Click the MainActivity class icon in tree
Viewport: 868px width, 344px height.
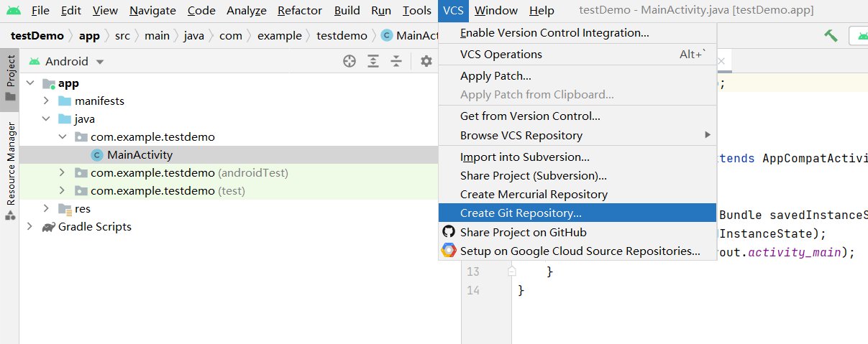coord(97,154)
